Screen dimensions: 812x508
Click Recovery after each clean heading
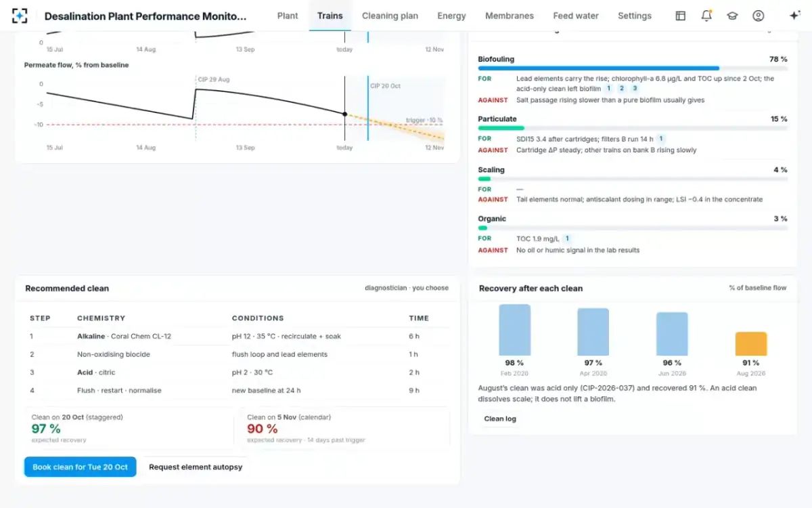[531, 288]
